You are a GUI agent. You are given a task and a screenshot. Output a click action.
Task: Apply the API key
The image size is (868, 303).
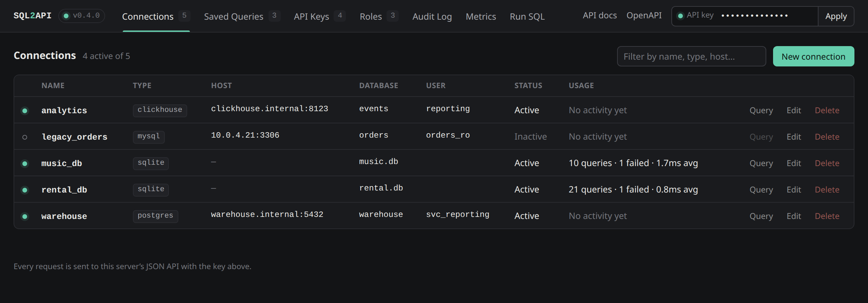836,16
